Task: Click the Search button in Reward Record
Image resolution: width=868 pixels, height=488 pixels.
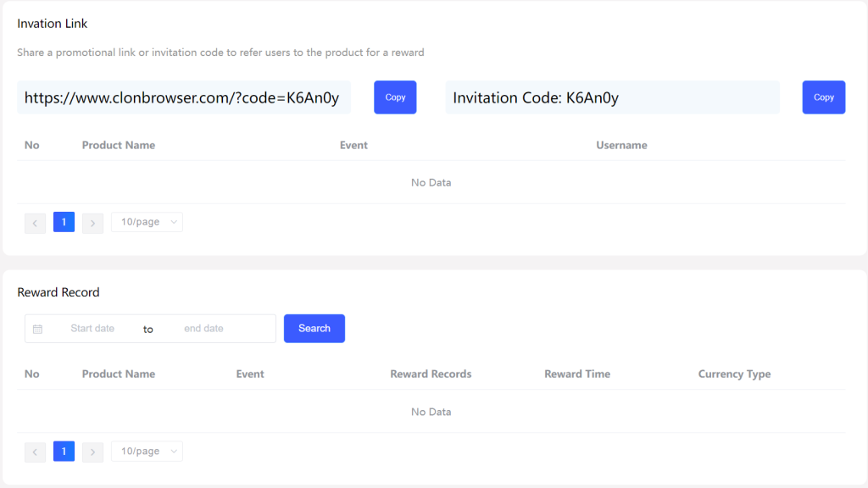Action: click(314, 329)
